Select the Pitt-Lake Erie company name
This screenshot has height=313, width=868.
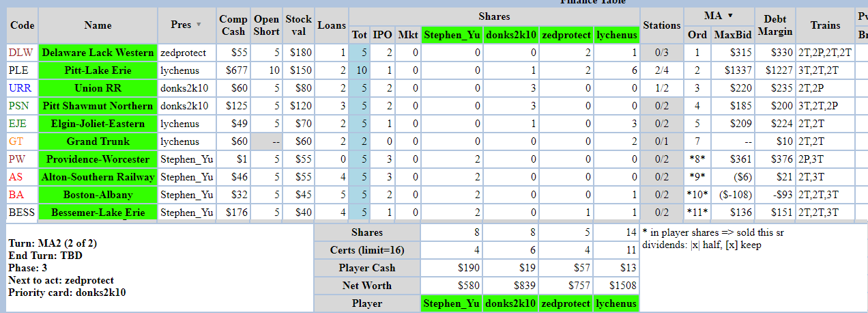point(98,70)
